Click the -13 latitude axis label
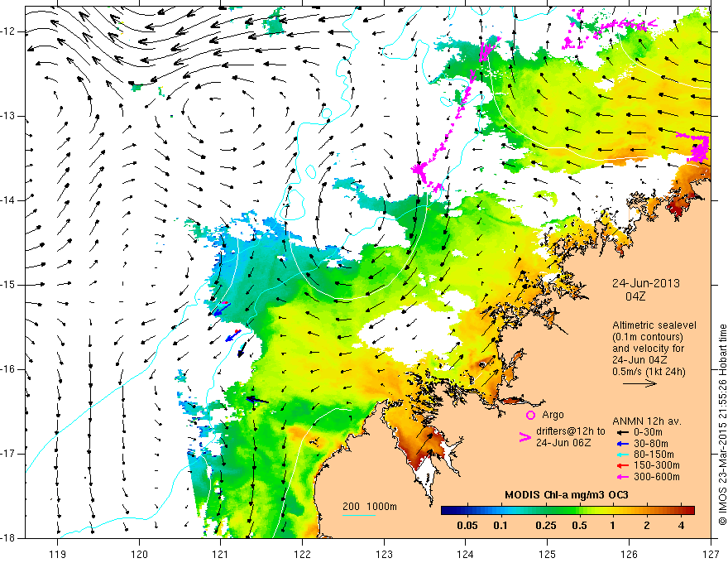This screenshot has height=563, width=728. click(8, 116)
